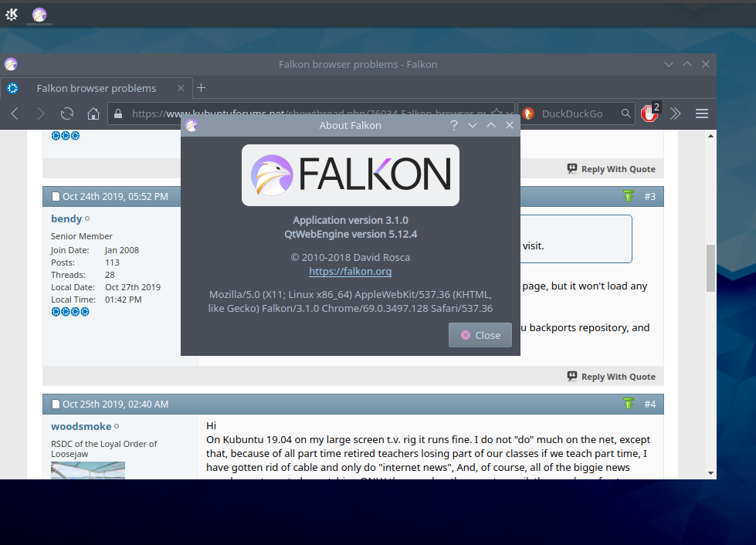The image size is (756, 545).
Task: Close the Falkon browser problems tab
Action: [181, 88]
